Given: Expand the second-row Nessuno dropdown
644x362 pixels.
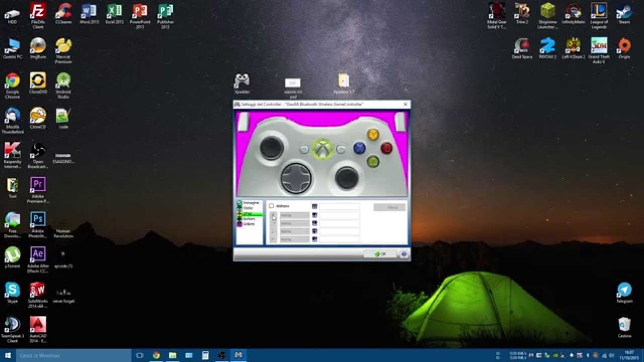Looking at the screenshot, I should pos(294,223).
